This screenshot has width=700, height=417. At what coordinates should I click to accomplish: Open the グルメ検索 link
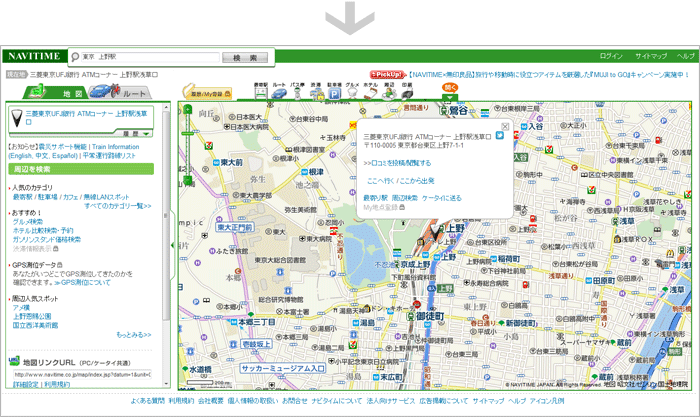[x=28, y=221]
